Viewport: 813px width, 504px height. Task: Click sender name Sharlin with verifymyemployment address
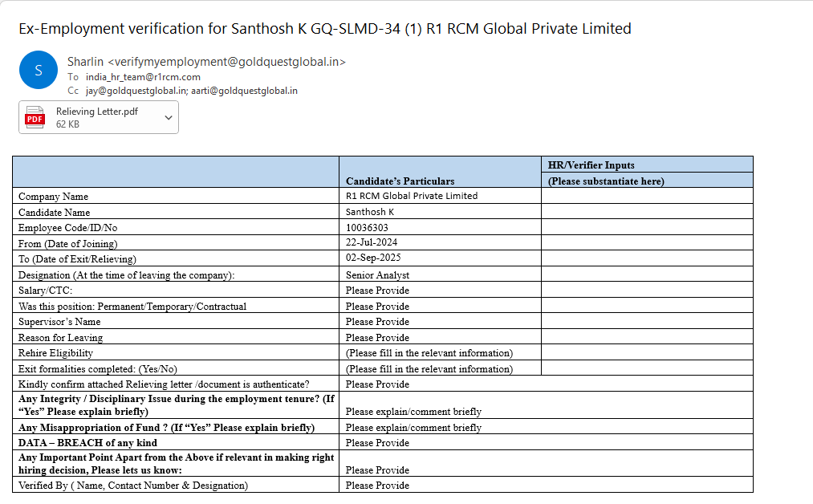coord(206,62)
